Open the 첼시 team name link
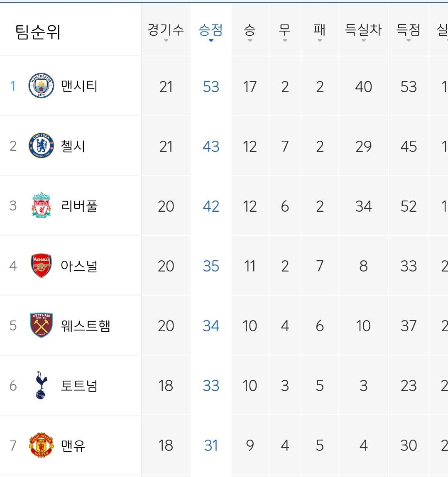This screenshot has height=477, width=448. pos(73,146)
